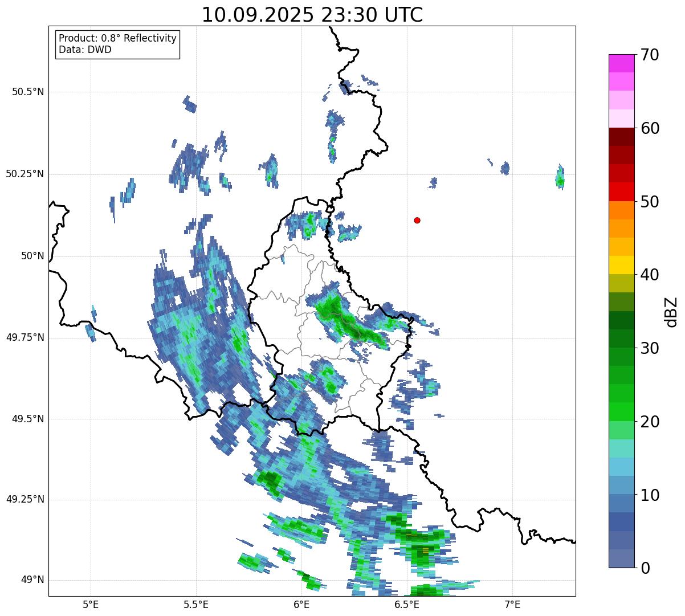Viewport: 685px width, 616px height.
Task: Click the 'Product: 0.8° Reflectivity' label
Action: tap(118, 38)
